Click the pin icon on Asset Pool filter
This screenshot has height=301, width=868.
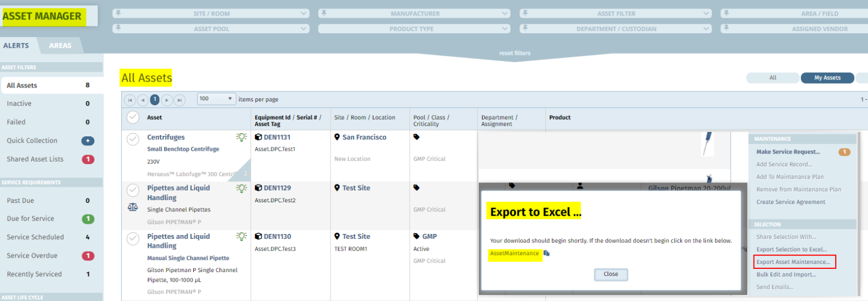[118, 28]
